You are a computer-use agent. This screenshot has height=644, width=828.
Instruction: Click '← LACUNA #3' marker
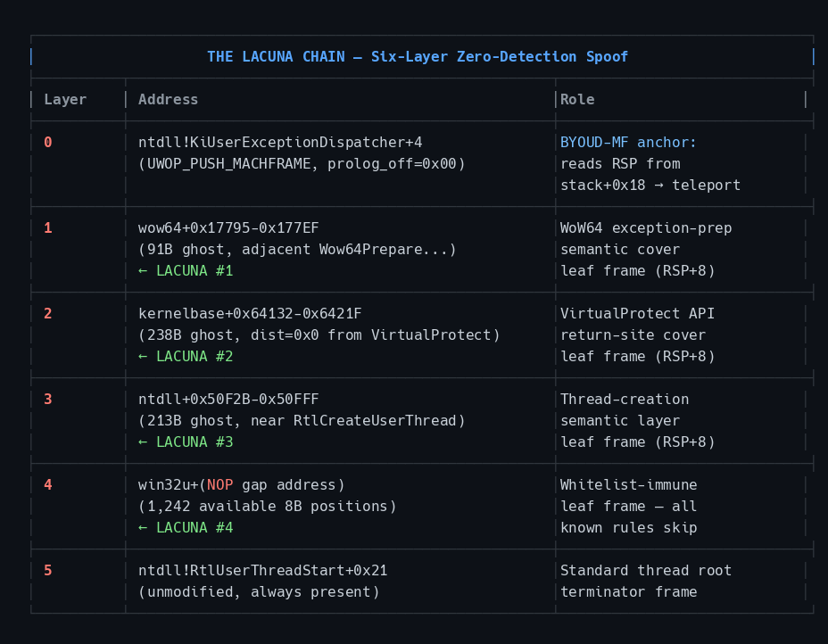pos(186,442)
